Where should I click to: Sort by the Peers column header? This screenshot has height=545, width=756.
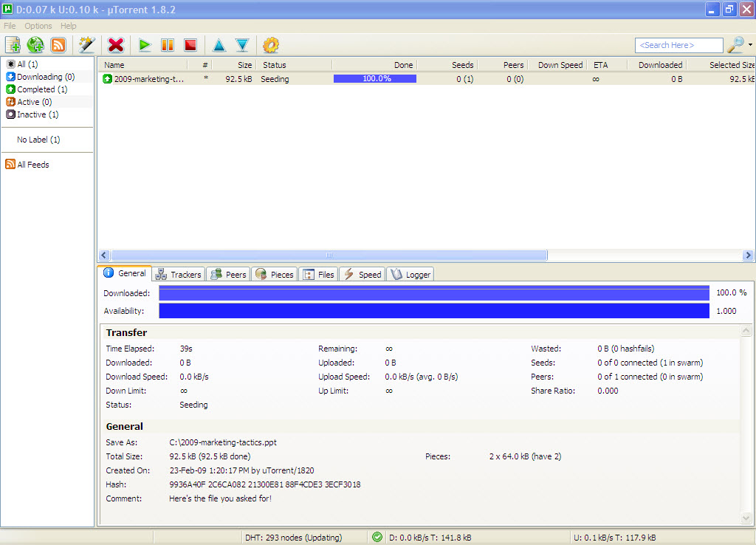point(502,65)
